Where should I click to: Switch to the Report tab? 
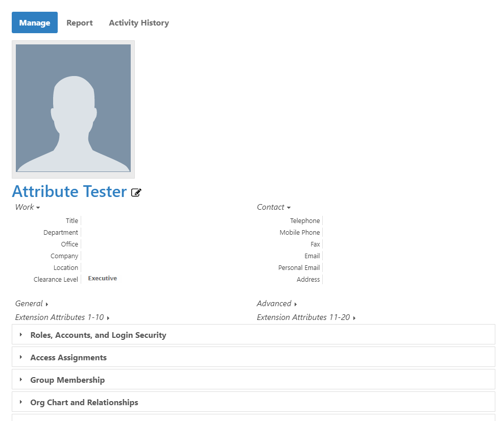(x=80, y=22)
